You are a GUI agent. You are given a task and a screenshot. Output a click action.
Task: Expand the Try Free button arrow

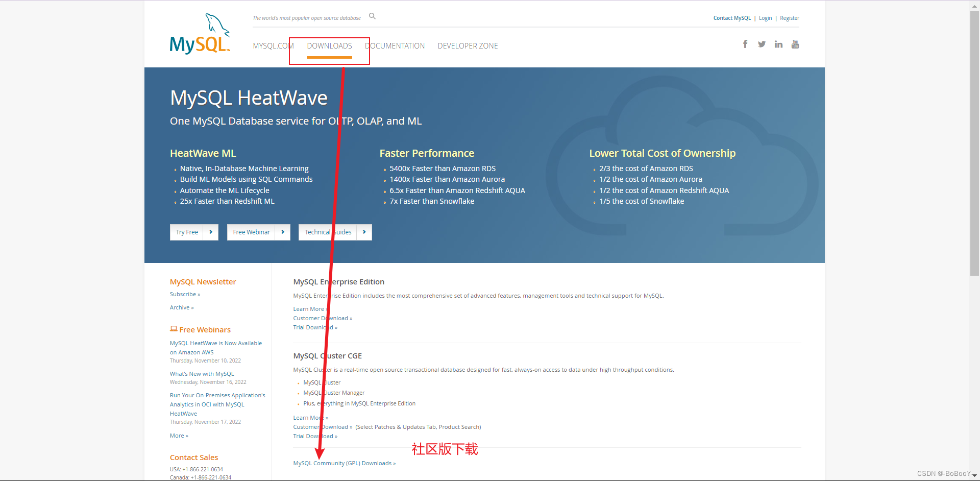click(x=211, y=232)
